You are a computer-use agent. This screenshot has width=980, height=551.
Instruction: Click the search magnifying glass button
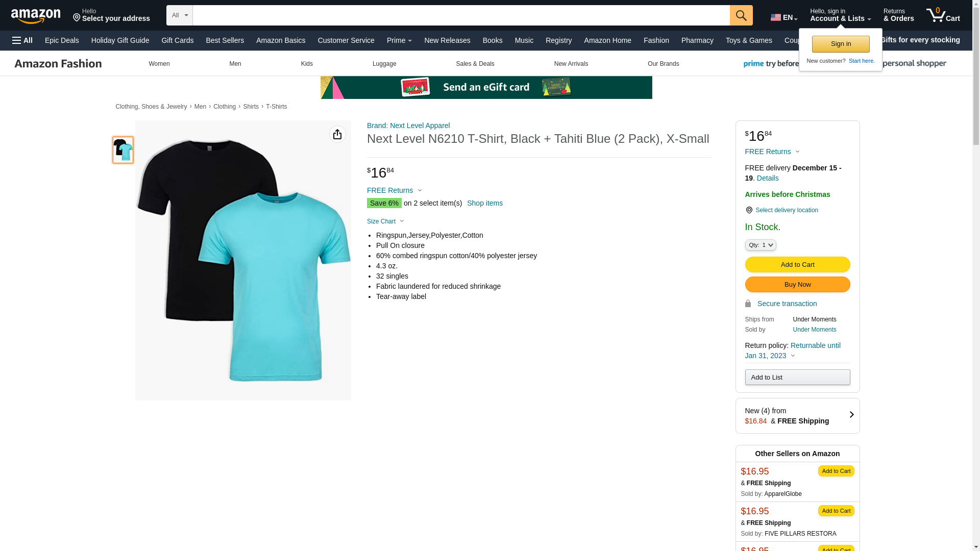[x=741, y=15]
